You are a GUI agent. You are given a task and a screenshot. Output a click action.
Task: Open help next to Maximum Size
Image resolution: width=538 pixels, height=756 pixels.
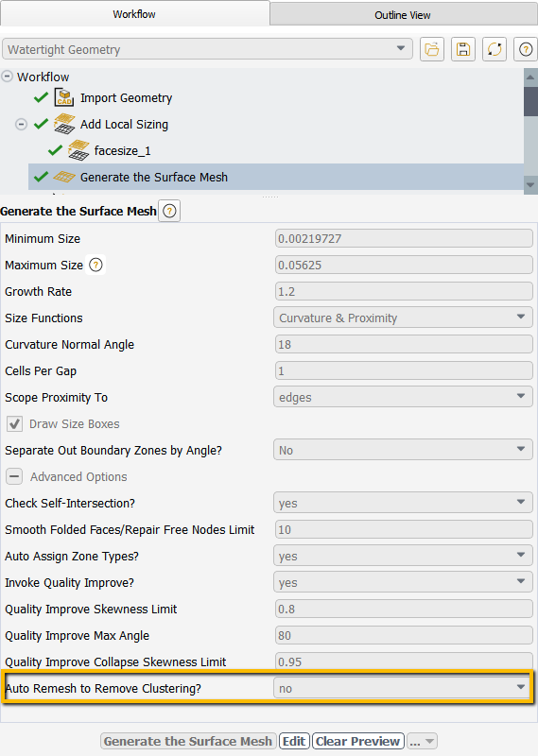96,265
